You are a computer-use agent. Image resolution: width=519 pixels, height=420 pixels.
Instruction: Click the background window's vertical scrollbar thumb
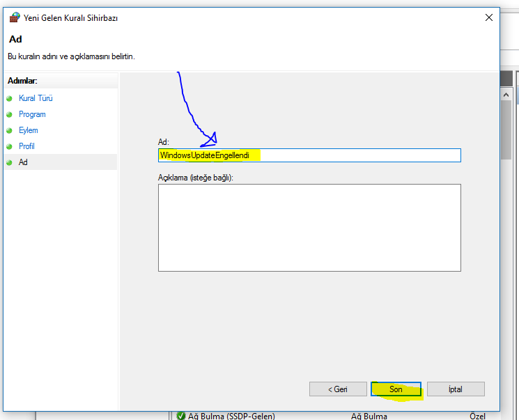[x=506, y=130]
